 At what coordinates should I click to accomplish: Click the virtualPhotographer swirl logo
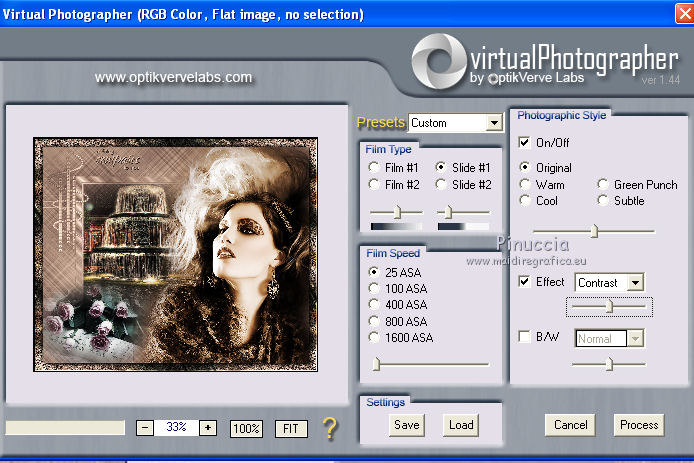pyautogui.click(x=439, y=61)
